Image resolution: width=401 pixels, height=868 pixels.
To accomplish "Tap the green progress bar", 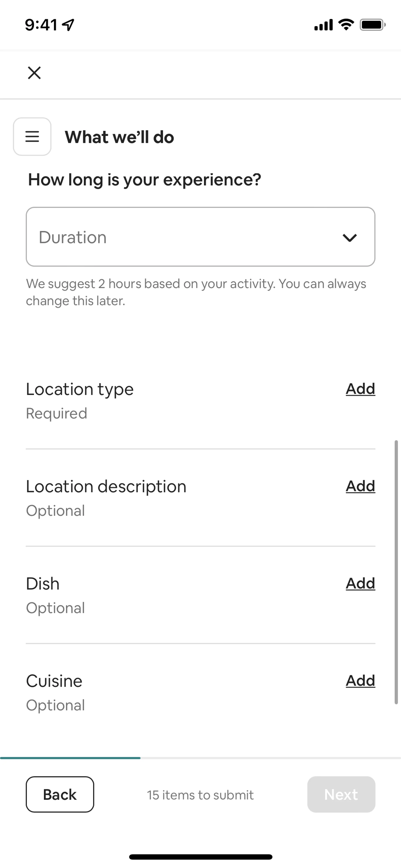I will click(70, 758).
